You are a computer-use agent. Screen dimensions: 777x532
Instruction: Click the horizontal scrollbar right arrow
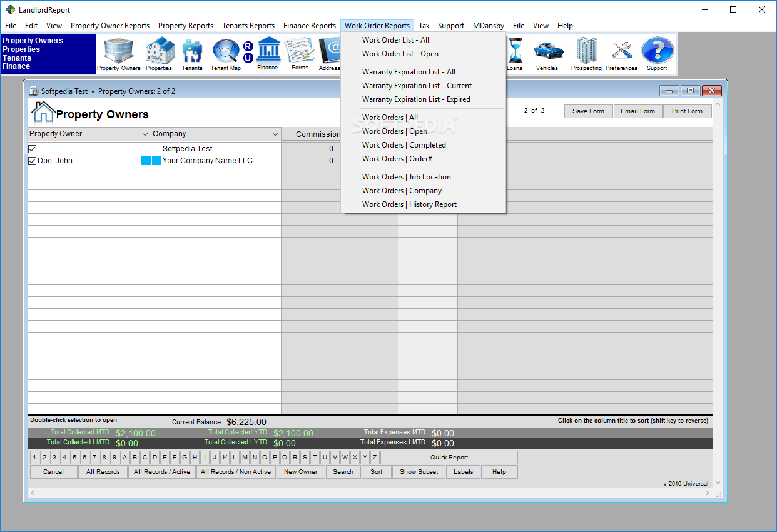pos(709,493)
